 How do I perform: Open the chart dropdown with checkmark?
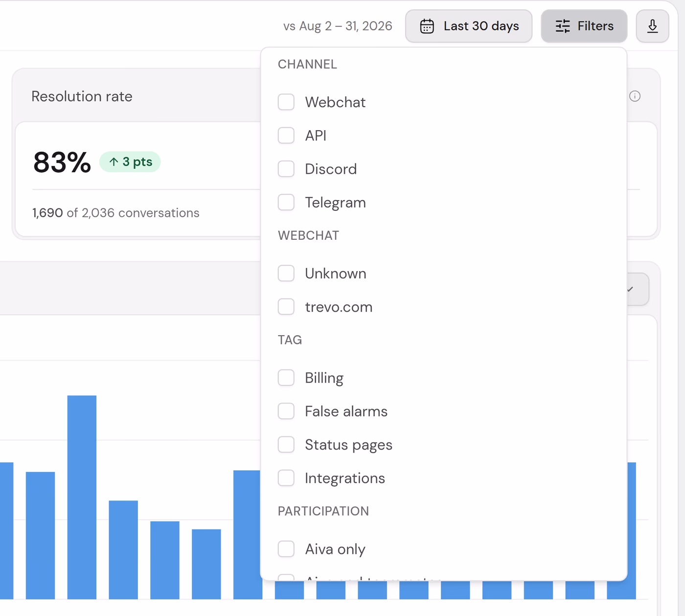(x=638, y=289)
